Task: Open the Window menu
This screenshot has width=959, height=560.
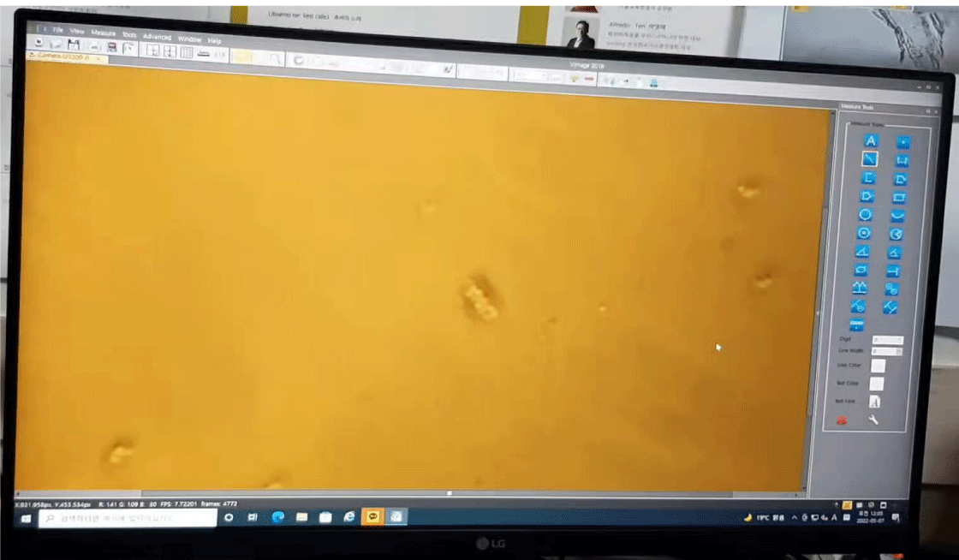Action: tap(189, 39)
